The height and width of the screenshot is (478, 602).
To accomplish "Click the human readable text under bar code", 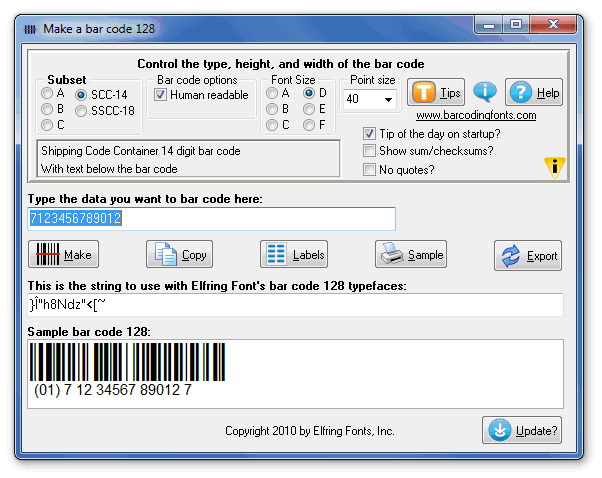I will pyautogui.click(x=112, y=390).
